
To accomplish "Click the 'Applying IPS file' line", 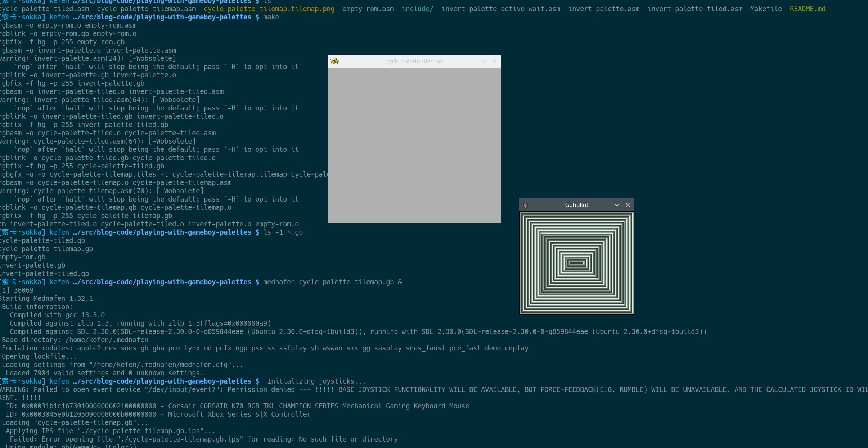I will click(x=111, y=431).
